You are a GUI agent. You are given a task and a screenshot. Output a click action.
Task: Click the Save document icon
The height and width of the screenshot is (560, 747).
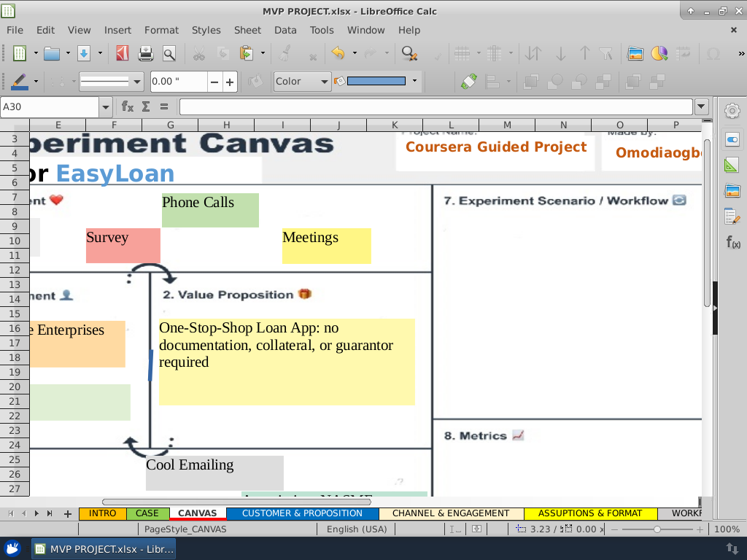(x=84, y=53)
